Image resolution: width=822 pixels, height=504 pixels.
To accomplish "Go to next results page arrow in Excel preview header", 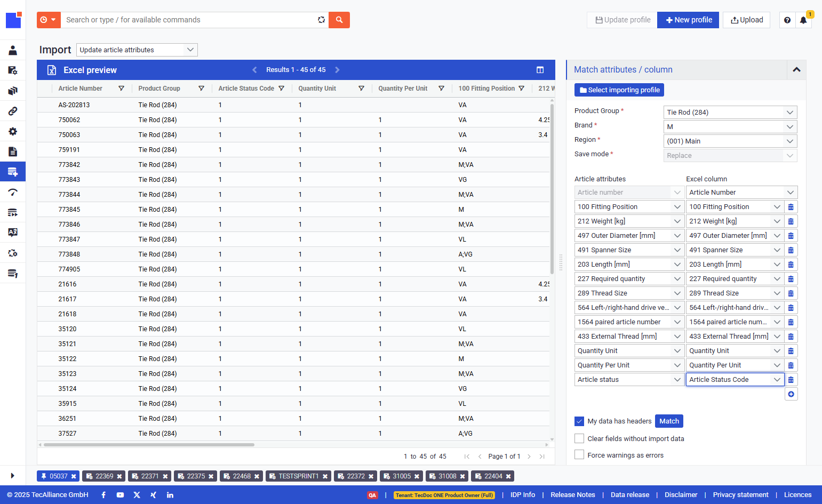I will [x=337, y=70].
